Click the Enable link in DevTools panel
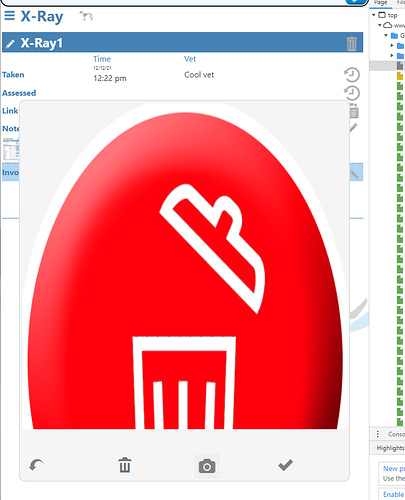The width and height of the screenshot is (405, 500). point(394,494)
